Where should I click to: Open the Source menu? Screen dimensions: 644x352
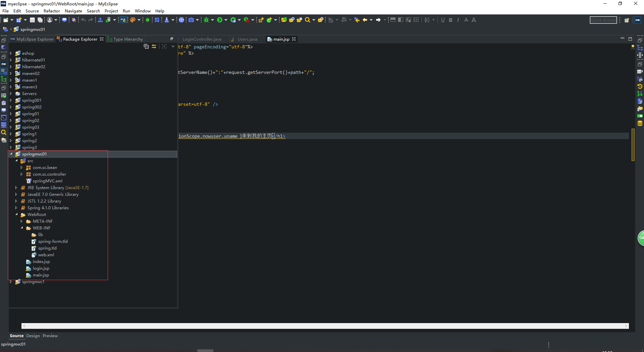tap(32, 11)
